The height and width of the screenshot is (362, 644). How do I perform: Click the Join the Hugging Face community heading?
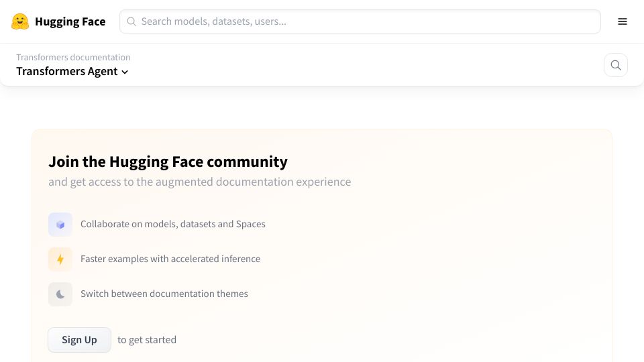click(x=168, y=162)
